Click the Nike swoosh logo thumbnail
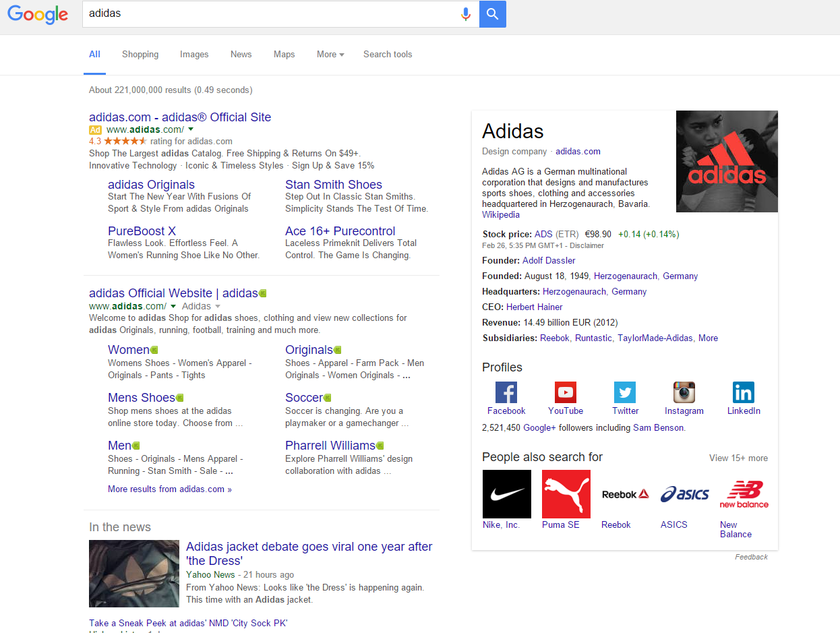Image resolution: width=840 pixels, height=633 pixels. point(507,494)
